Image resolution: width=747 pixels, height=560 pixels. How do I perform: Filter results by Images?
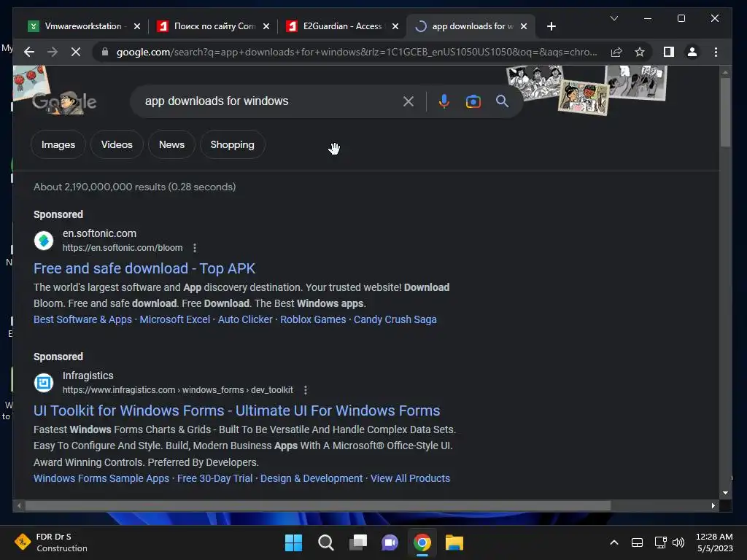pyautogui.click(x=58, y=144)
